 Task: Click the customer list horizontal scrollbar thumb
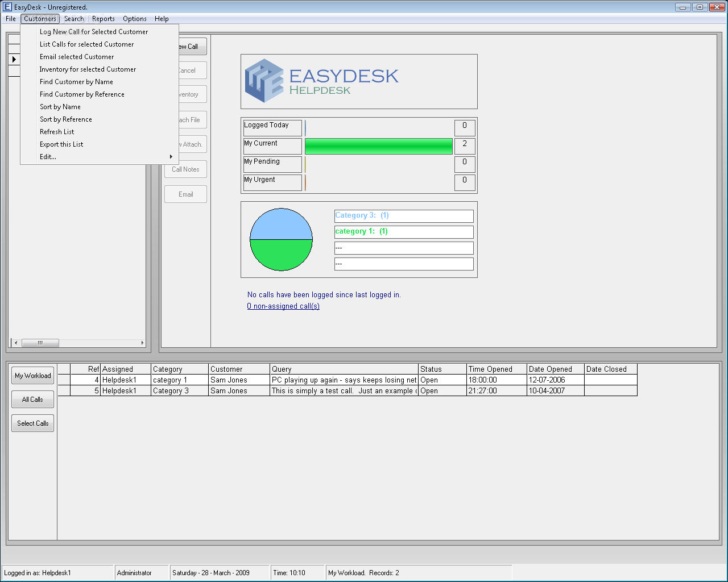[x=40, y=343]
